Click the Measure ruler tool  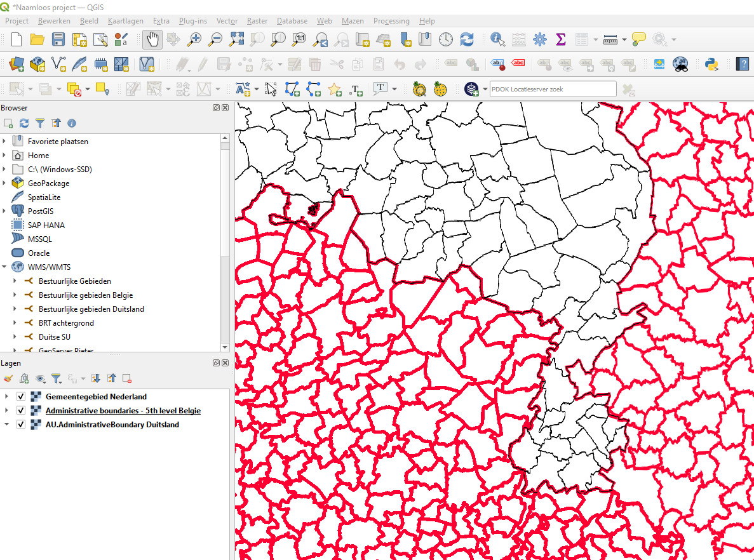point(610,39)
